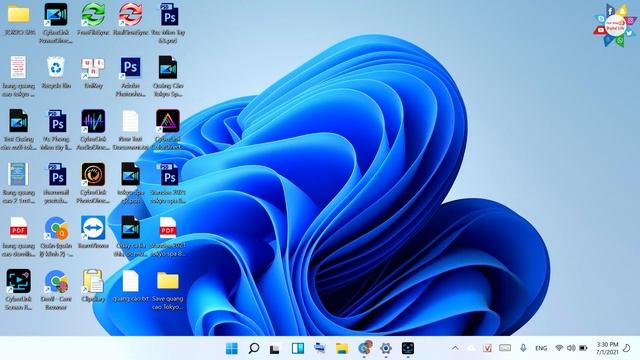This screenshot has height=360, width=640.
Task: Launch CyberLink AudioDirector shortcut
Action: [x=93, y=121]
